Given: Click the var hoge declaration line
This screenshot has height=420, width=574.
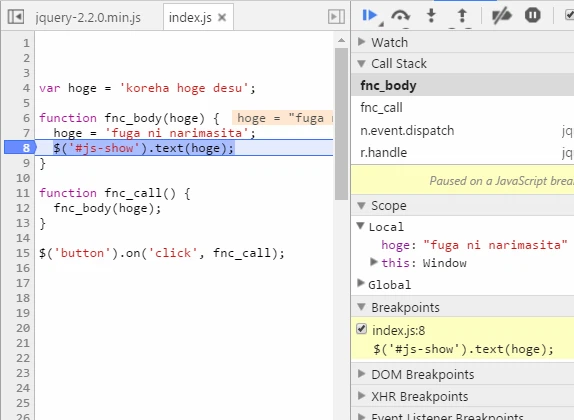Looking at the screenshot, I should (147, 88).
